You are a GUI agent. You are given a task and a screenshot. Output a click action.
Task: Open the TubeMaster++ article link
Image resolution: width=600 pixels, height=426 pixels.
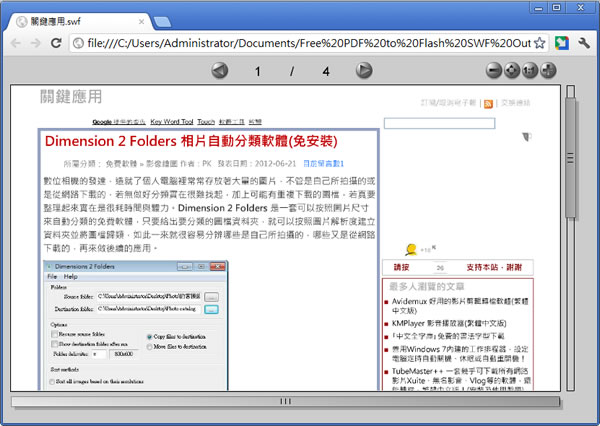click(461, 380)
